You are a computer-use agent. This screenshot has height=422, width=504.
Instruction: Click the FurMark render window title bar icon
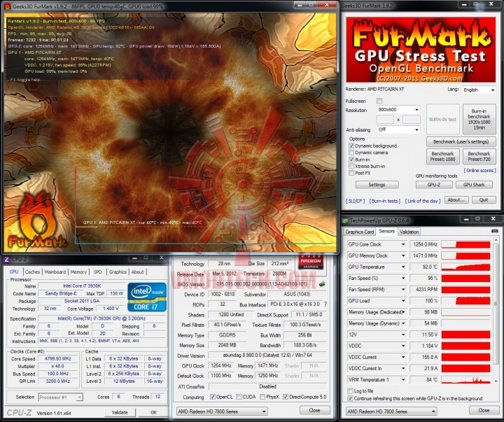(8, 6)
